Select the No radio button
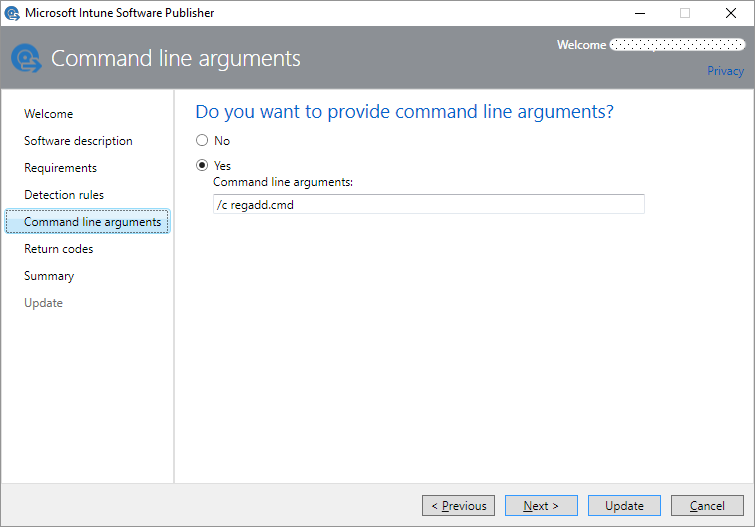This screenshot has height=527, width=755. click(202, 140)
